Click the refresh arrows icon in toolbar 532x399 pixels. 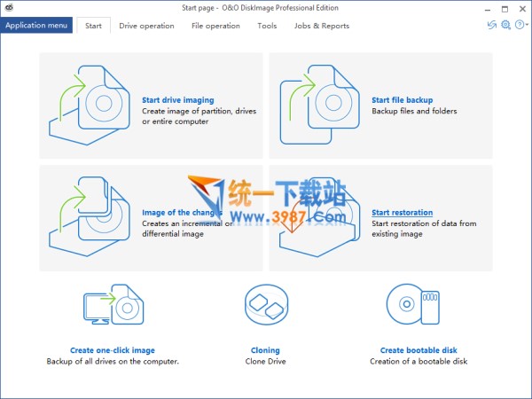coord(491,25)
